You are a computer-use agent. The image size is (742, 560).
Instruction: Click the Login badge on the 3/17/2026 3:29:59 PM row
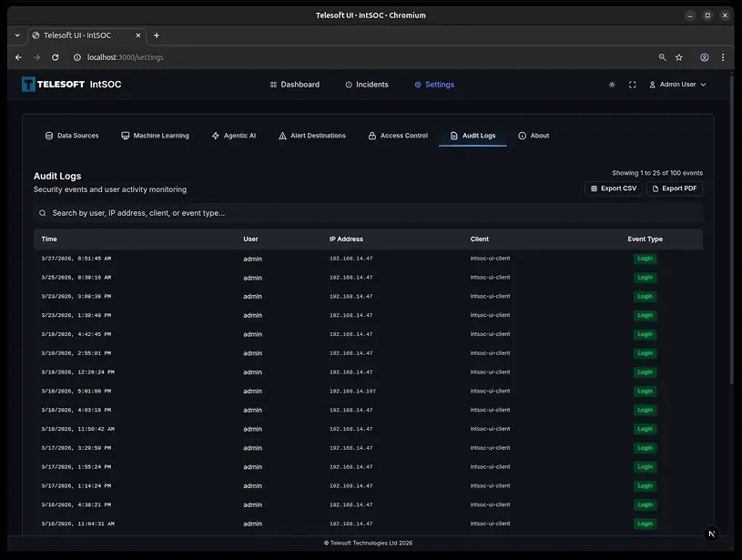coord(645,448)
